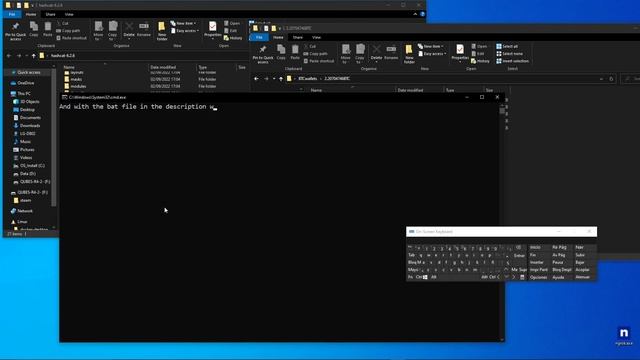Open Easy access dropdown in hashcat window
The image size is (640, 360).
pos(185,31)
